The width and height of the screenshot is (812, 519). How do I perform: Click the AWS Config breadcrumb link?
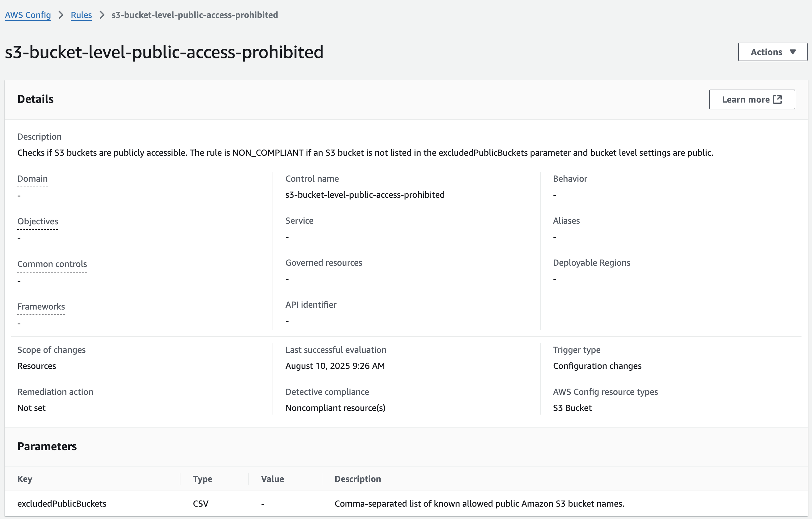click(27, 15)
